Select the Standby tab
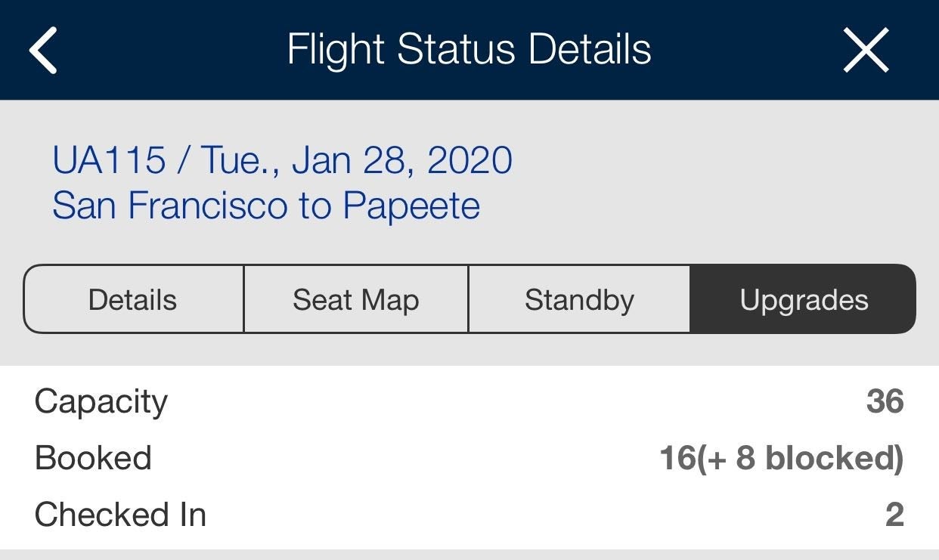Image resolution: width=939 pixels, height=560 pixels. (579, 300)
